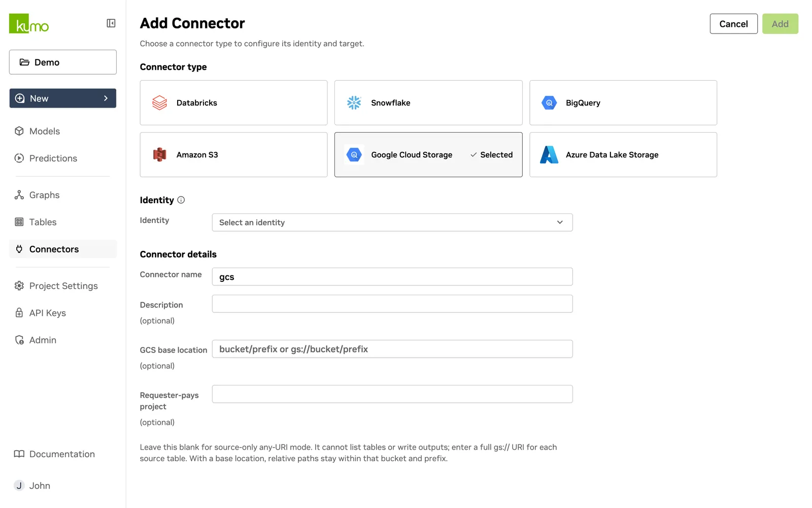Open Admin section

tap(63, 340)
